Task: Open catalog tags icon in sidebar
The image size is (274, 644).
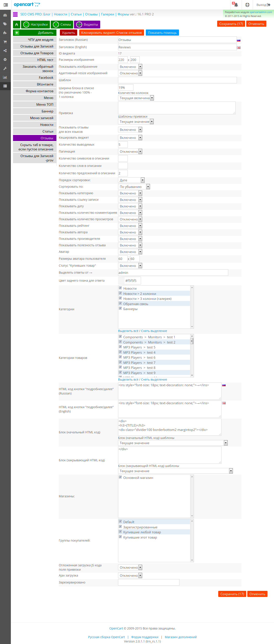Action: point(5,24)
